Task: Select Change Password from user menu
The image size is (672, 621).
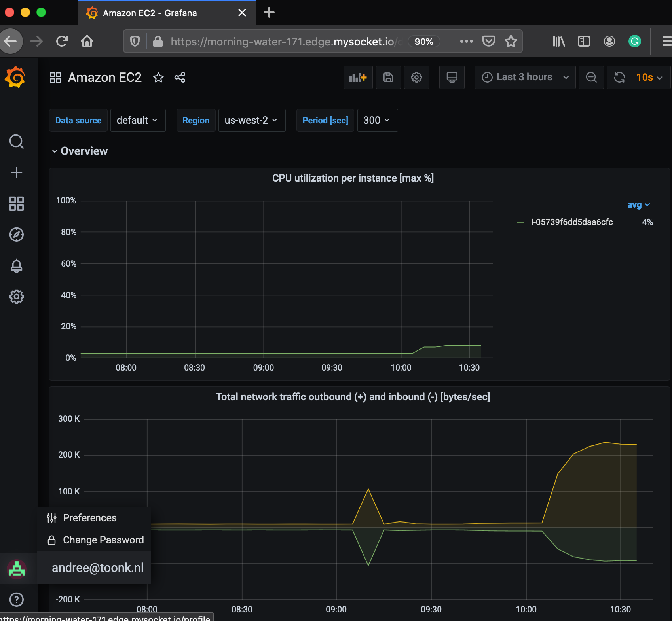Action: click(x=94, y=540)
